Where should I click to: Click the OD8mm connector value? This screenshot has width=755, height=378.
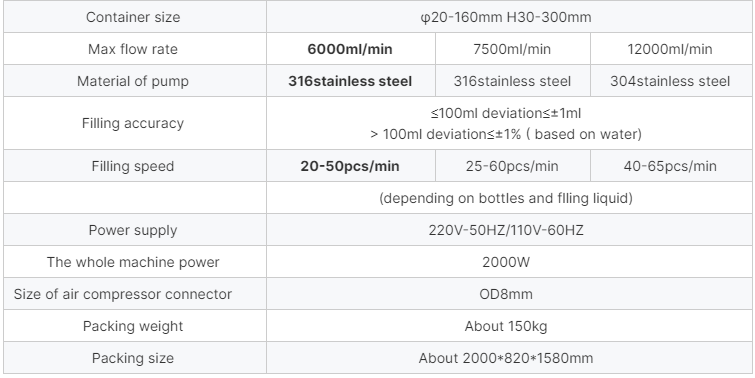(x=506, y=294)
